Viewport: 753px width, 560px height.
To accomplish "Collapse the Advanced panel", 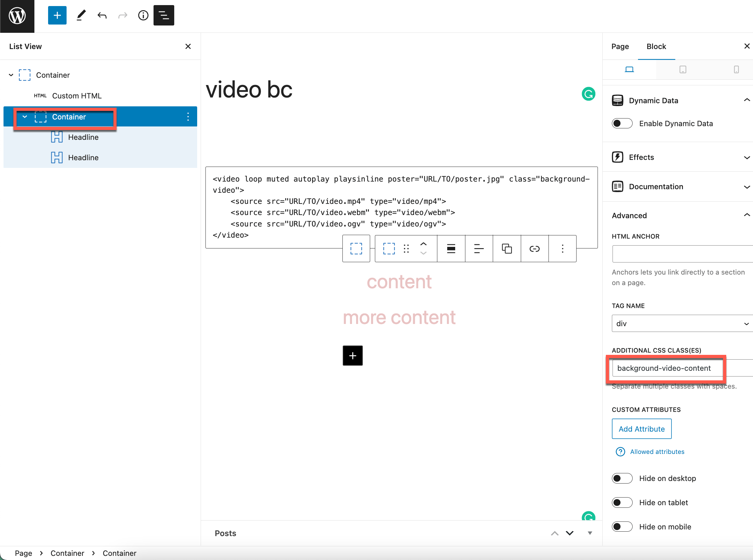I will click(678, 216).
